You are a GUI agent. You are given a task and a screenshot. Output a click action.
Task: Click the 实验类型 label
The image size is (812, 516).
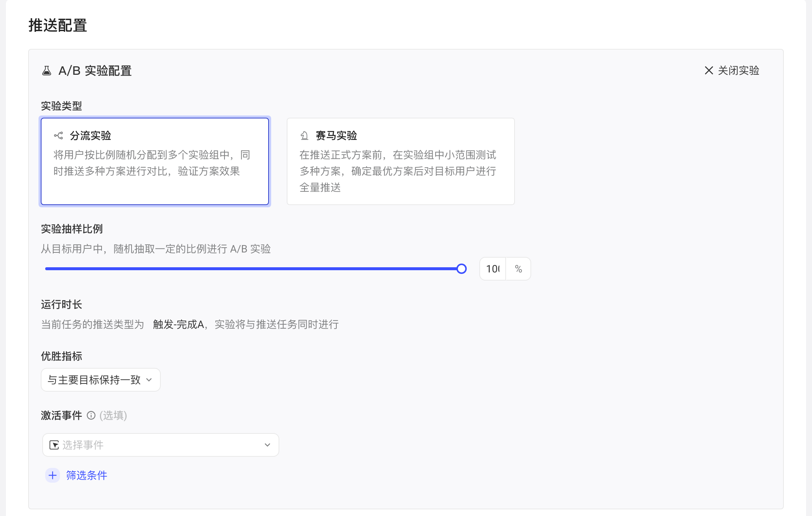(61, 106)
